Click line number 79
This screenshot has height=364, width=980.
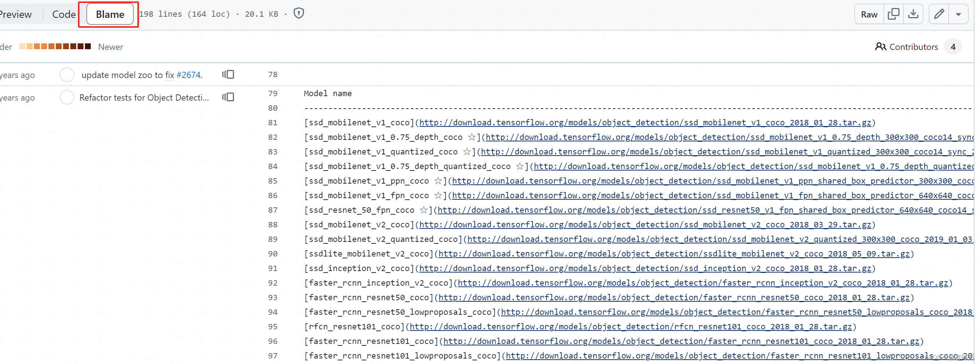273,94
